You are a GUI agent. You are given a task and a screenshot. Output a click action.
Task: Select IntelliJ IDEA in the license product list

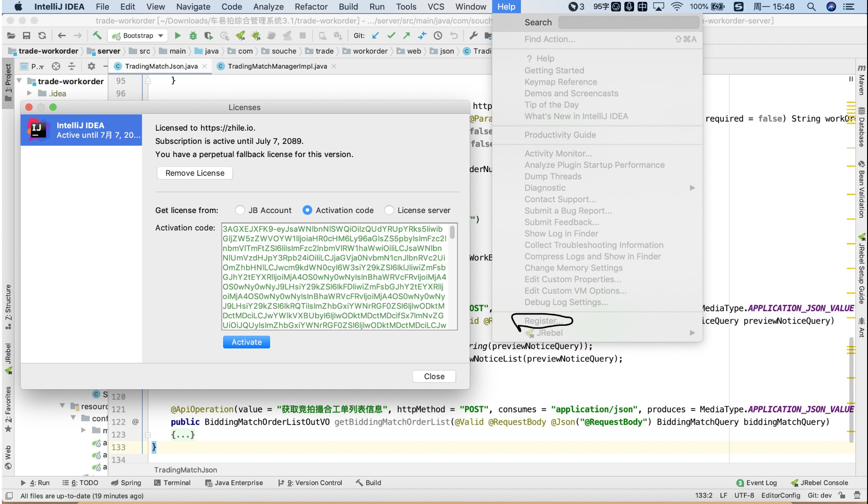[81, 130]
